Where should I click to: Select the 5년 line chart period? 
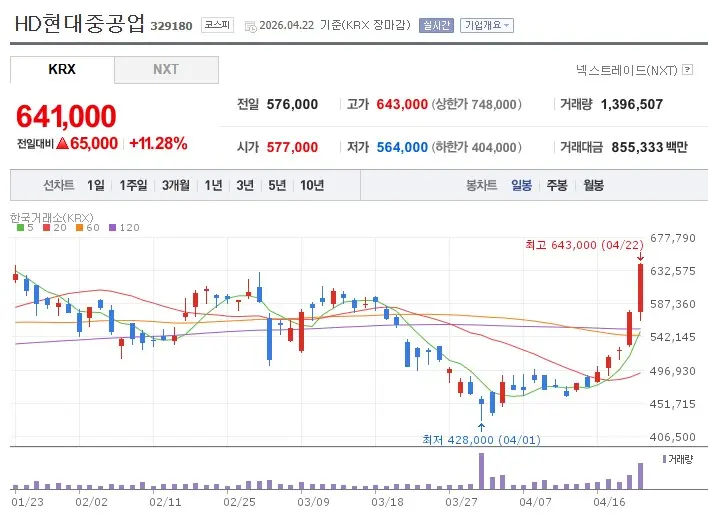(x=277, y=185)
